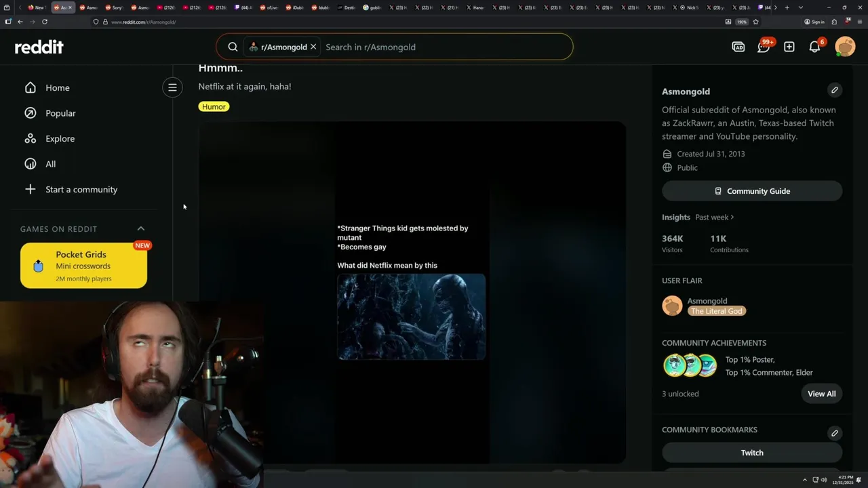Open the notifications bell
This screenshot has height=488, width=868.
point(815,47)
